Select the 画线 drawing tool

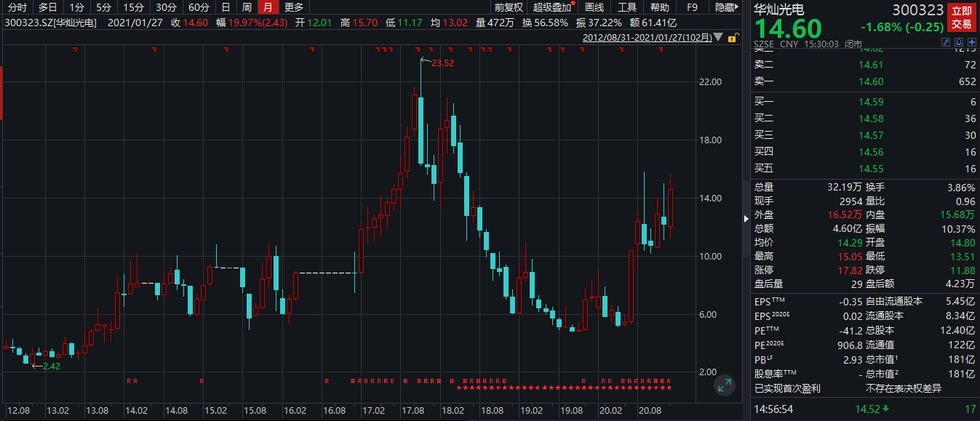pos(594,7)
